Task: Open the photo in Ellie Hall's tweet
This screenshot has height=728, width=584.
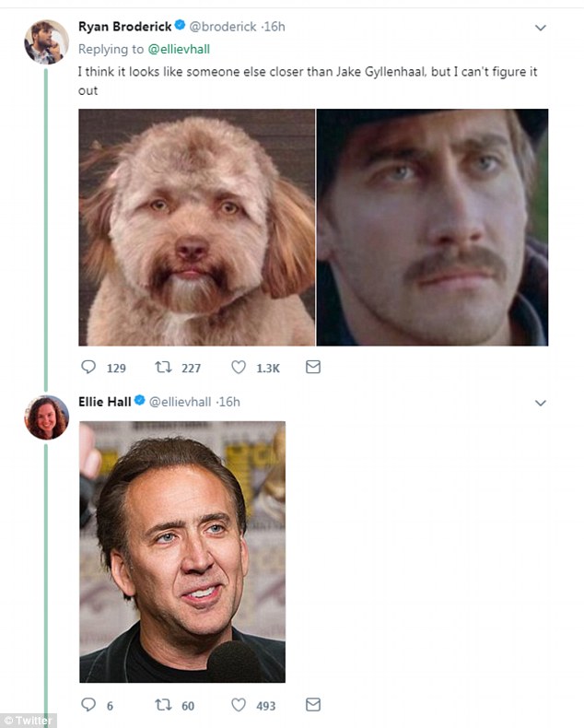Action: point(182,551)
